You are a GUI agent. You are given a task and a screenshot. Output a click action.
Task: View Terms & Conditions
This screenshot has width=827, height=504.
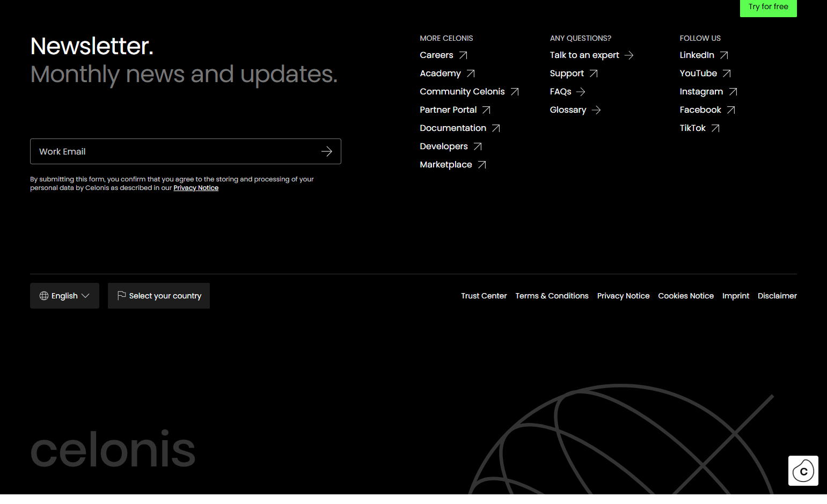pos(552,296)
